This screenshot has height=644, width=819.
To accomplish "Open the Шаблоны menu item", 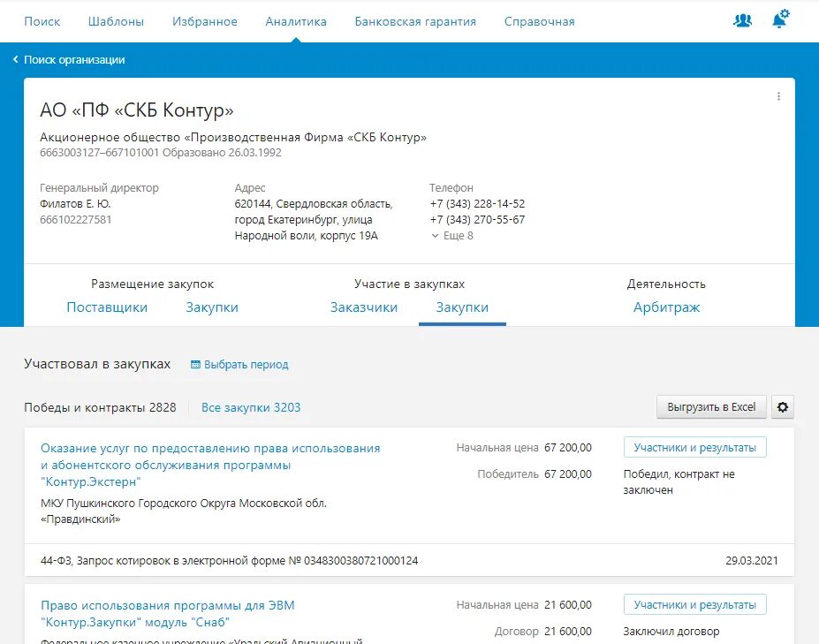I will click(116, 21).
